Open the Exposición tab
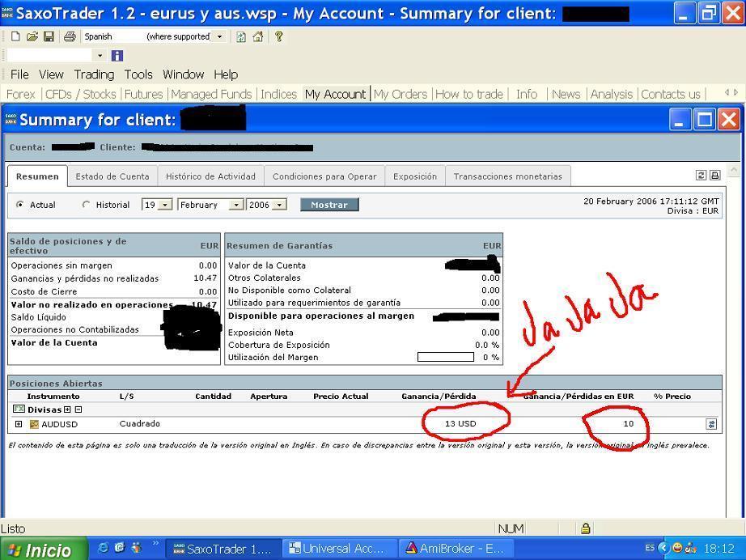 tap(415, 176)
